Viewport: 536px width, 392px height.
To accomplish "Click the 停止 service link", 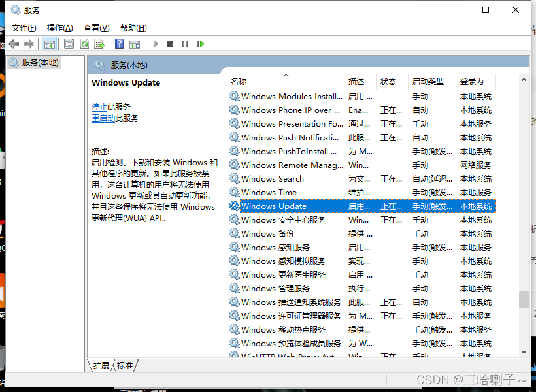I will pyautogui.click(x=99, y=107).
